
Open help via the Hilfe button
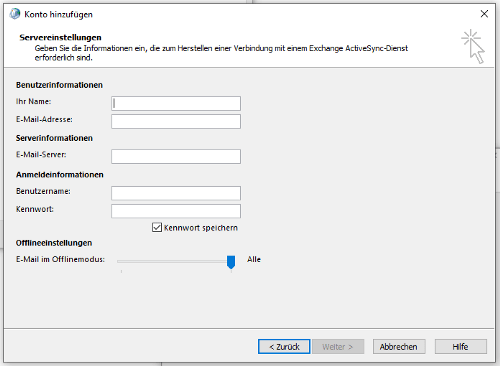point(461,347)
